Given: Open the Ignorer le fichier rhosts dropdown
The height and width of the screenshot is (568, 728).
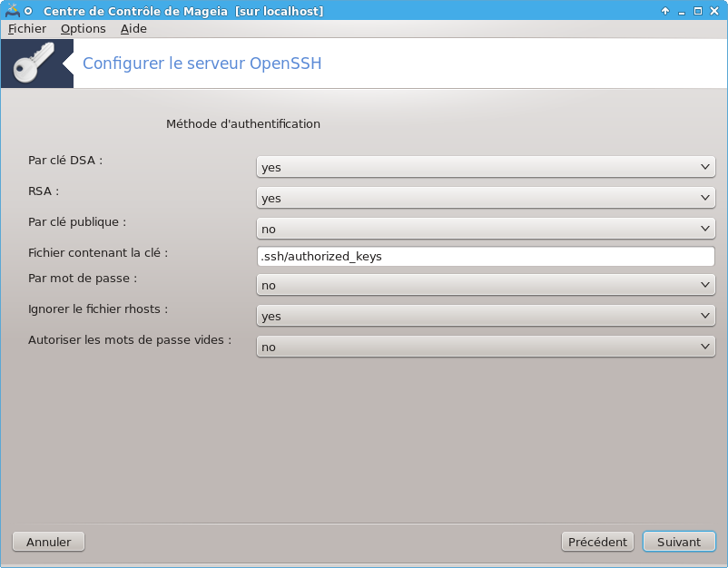Looking at the screenshot, I should click(x=486, y=316).
